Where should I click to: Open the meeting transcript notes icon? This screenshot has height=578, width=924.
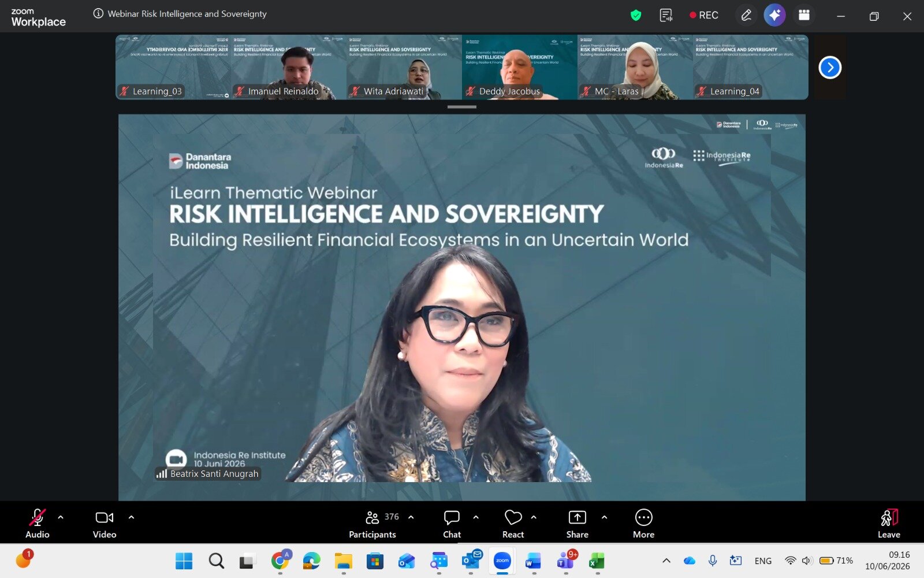pyautogui.click(x=666, y=16)
